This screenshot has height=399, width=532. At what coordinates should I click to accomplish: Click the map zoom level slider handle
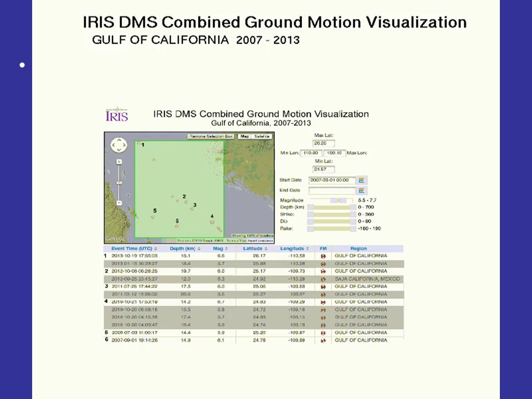coord(119,183)
